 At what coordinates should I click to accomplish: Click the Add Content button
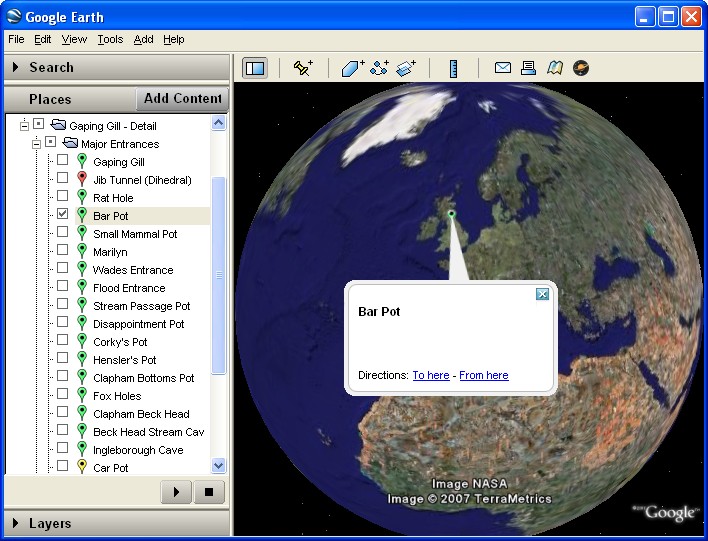(183, 98)
